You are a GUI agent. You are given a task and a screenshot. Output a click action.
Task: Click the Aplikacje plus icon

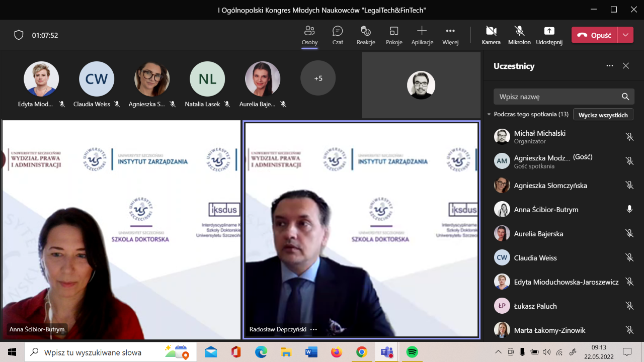[x=422, y=31]
